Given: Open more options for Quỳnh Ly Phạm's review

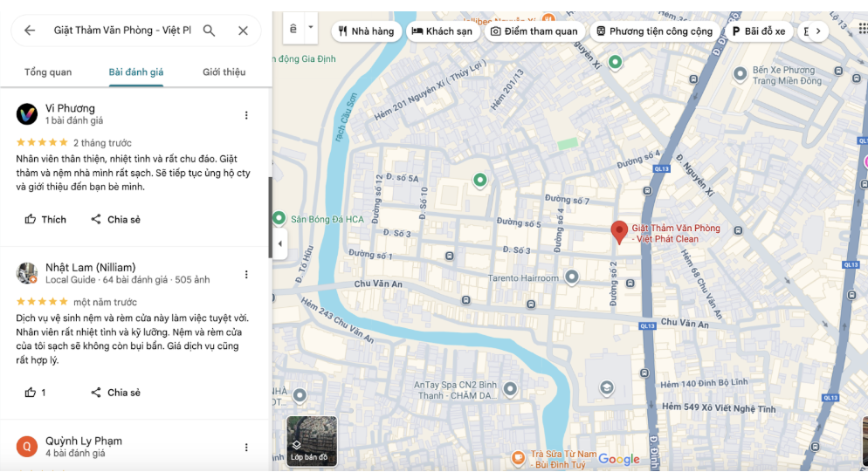Looking at the screenshot, I should click(246, 448).
